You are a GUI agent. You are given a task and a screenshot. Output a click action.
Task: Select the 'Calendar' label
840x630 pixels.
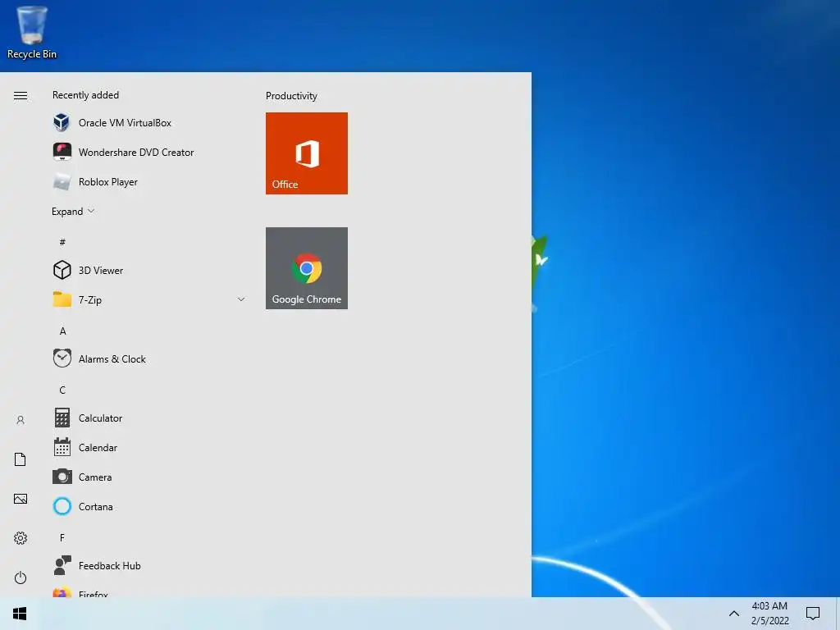tap(98, 447)
